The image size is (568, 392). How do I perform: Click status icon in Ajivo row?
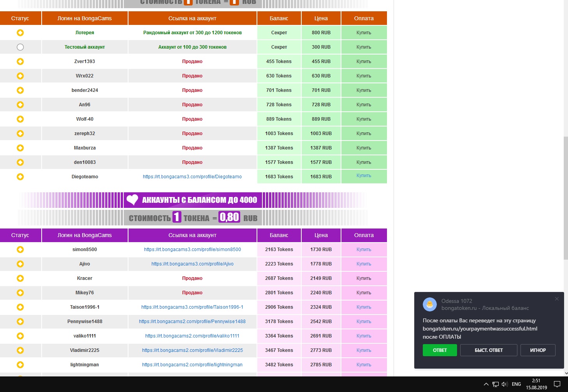pyautogui.click(x=20, y=264)
